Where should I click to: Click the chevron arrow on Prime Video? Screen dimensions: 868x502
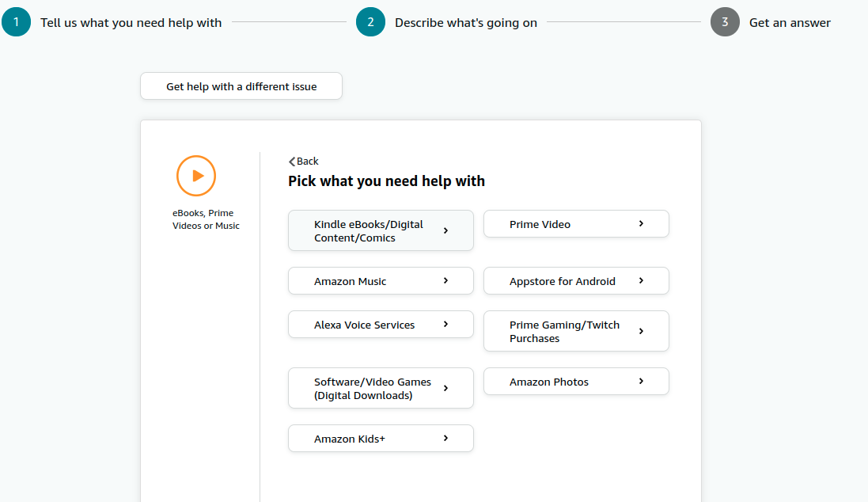tap(641, 224)
